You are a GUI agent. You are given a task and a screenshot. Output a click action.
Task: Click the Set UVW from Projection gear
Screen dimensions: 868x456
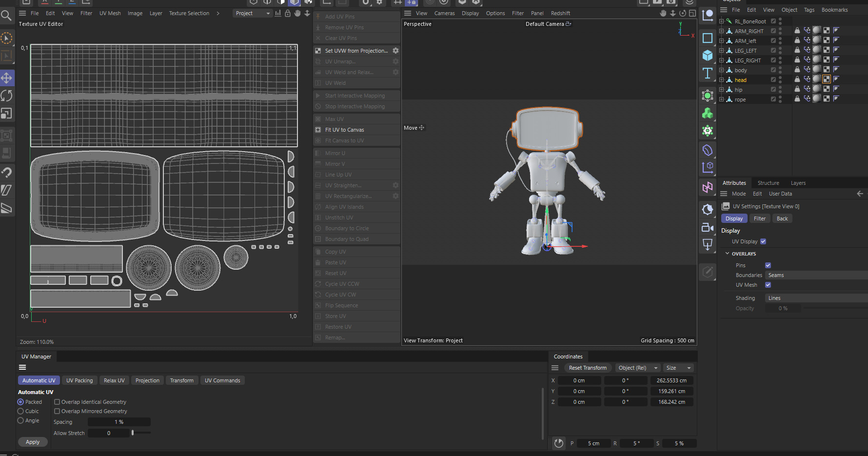(395, 51)
